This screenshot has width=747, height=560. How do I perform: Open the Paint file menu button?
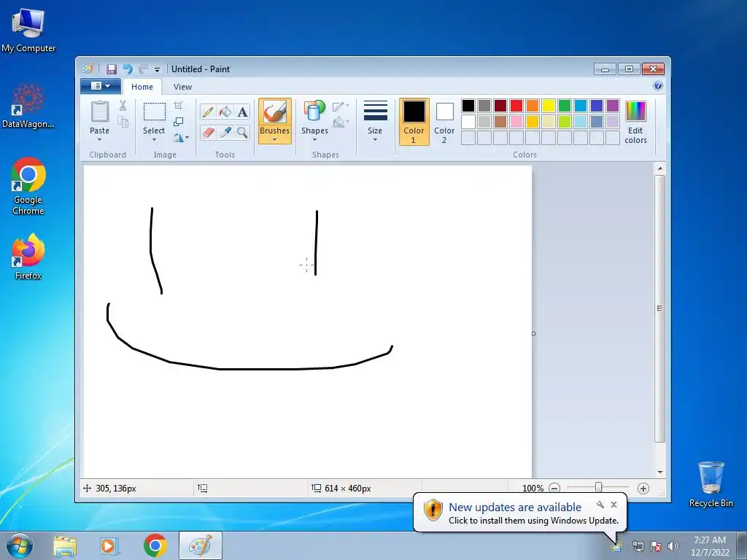point(100,86)
